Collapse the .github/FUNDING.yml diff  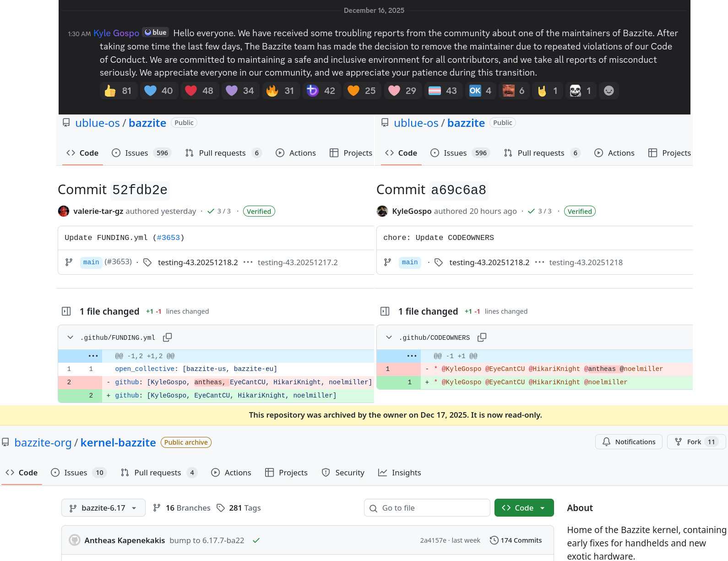70,338
